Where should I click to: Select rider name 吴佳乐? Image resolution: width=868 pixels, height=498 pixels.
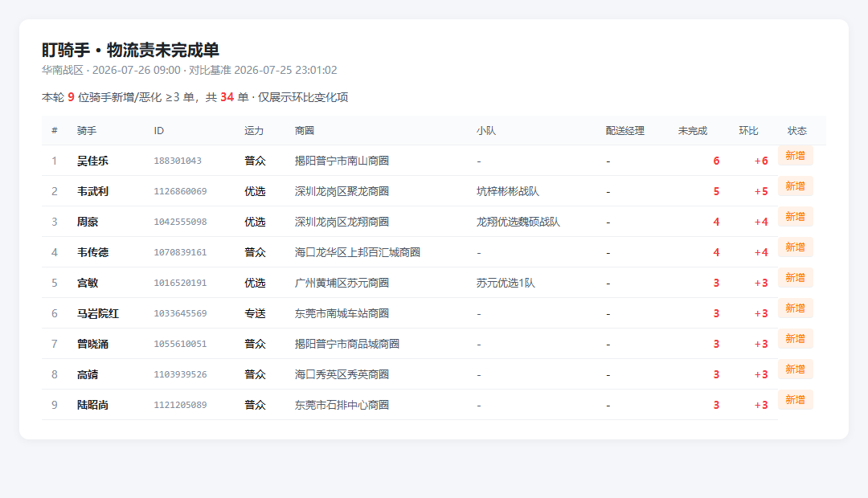pyautogui.click(x=92, y=161)
